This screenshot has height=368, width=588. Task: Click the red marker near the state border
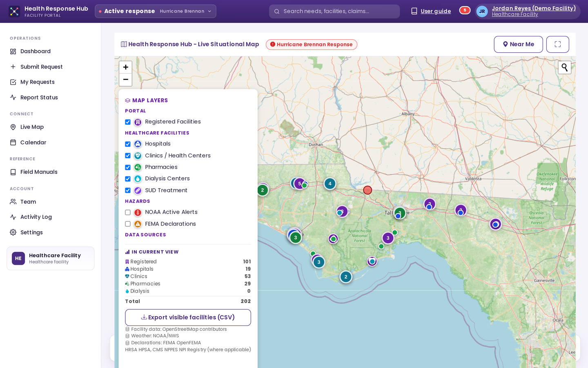coord(367,190)
